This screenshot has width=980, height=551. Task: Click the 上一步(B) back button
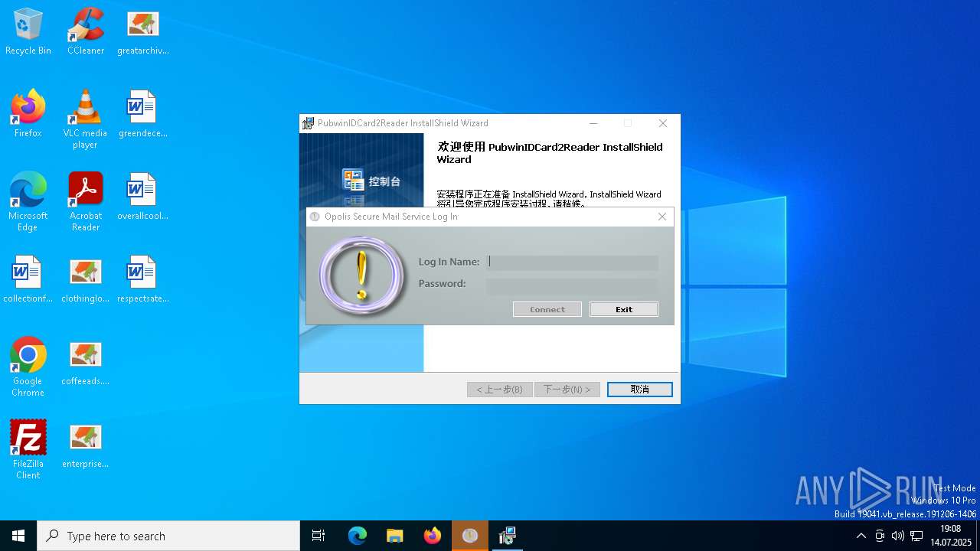500,390
